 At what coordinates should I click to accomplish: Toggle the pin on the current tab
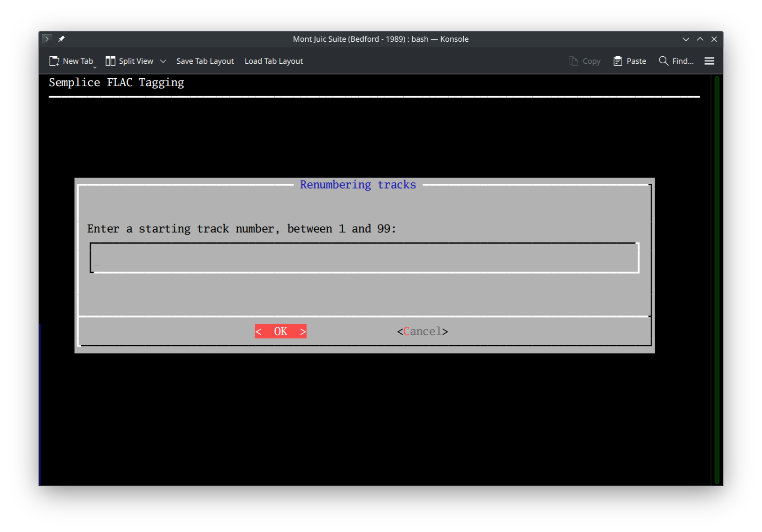click(61, 39)
